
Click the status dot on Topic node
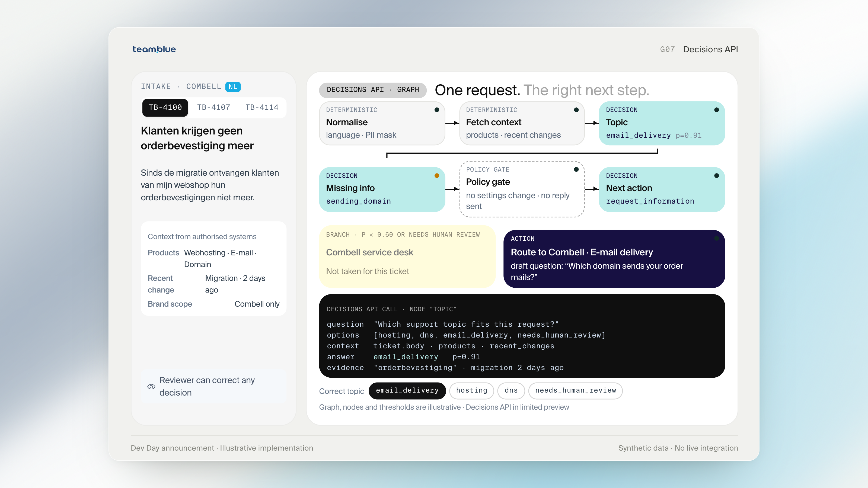[x=716, y=110]
